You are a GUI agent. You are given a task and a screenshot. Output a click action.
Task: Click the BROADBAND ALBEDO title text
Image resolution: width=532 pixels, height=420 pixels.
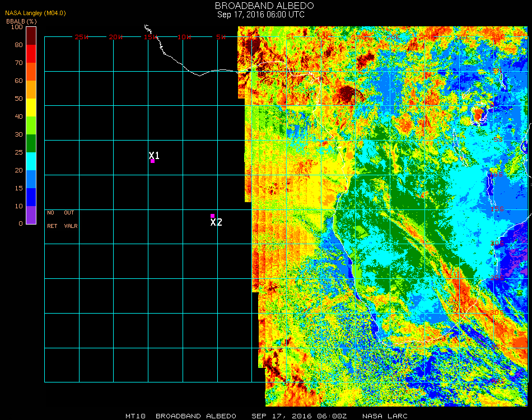(x=261, y=6)
